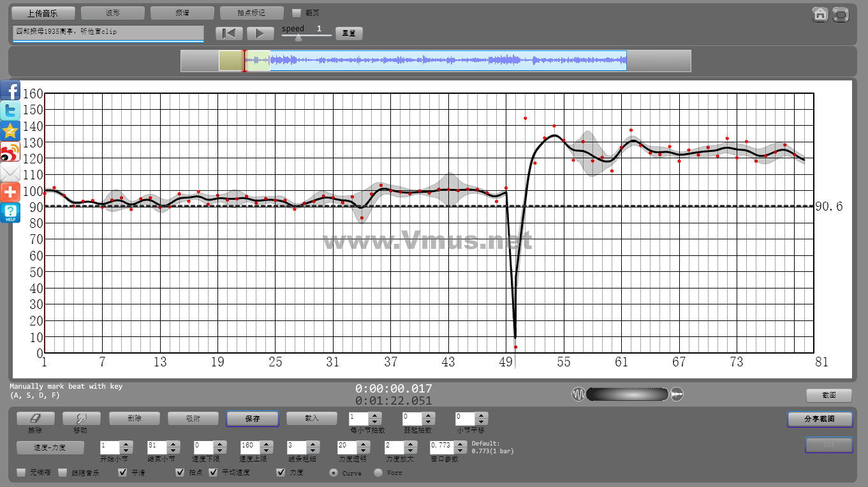Click the rewind-to-start button
This screenshot has height=487, width=868.
point(229,33)
